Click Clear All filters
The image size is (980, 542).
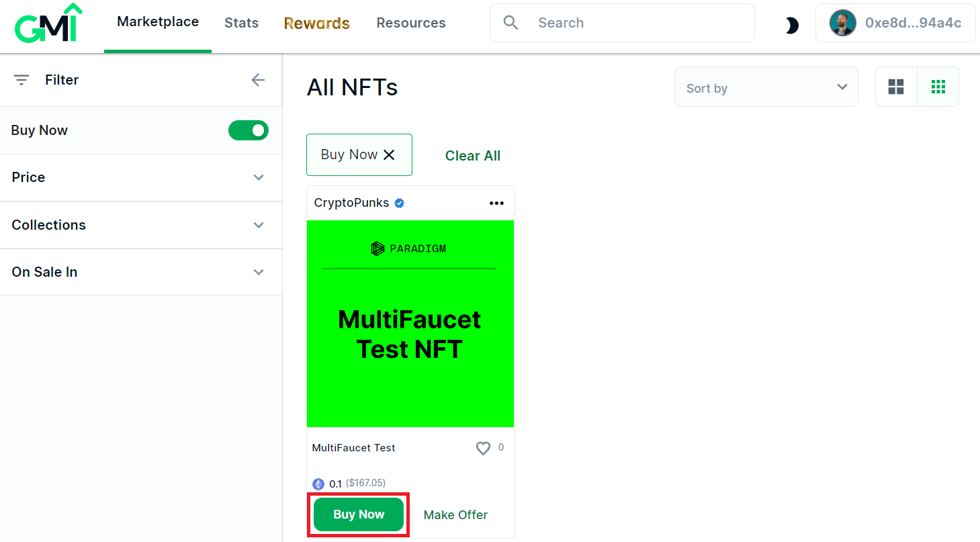coord(473,156)
